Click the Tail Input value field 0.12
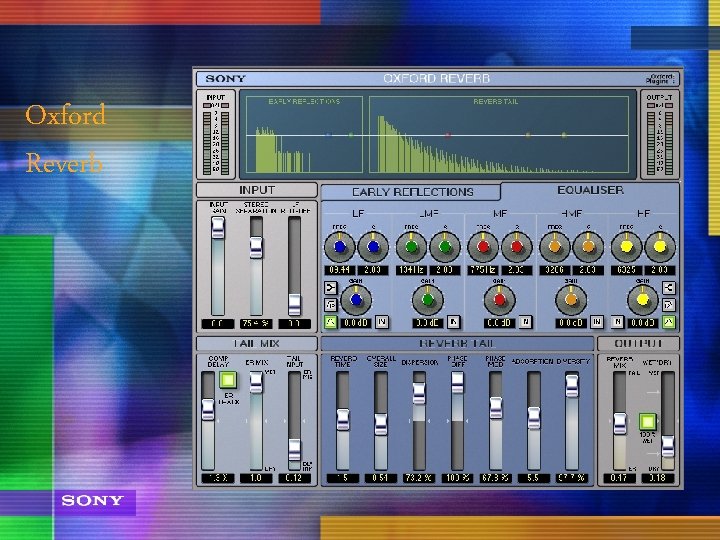 point(294,478)
